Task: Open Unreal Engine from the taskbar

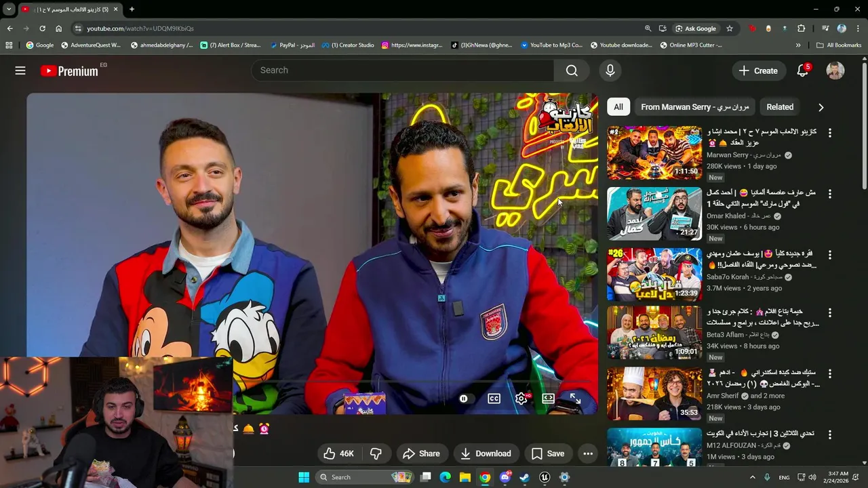Action: pos(544,477)
